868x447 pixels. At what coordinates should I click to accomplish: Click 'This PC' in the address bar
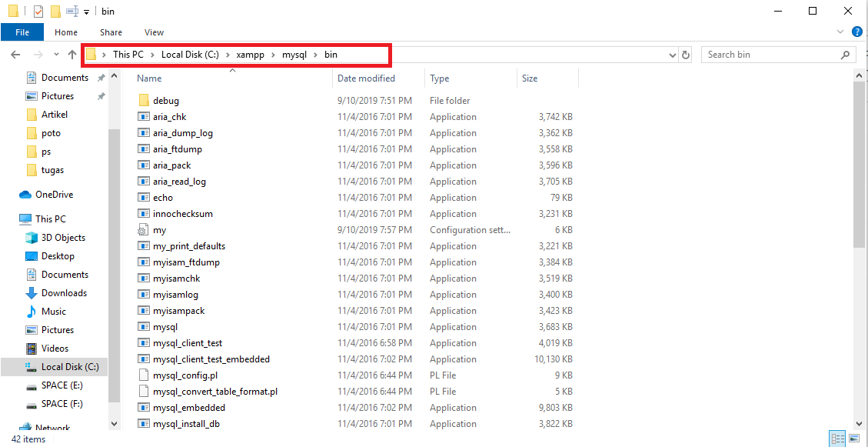[x=128, y=55]
